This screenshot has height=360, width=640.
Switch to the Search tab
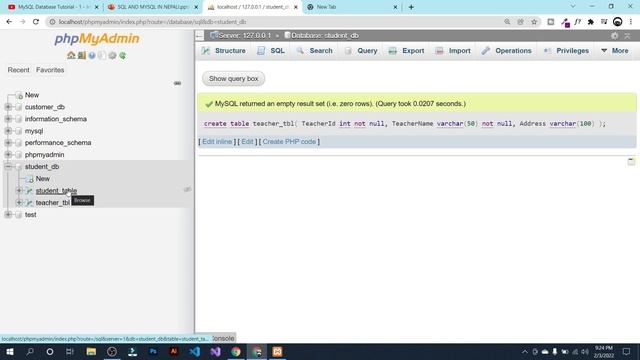pos(315,51)
